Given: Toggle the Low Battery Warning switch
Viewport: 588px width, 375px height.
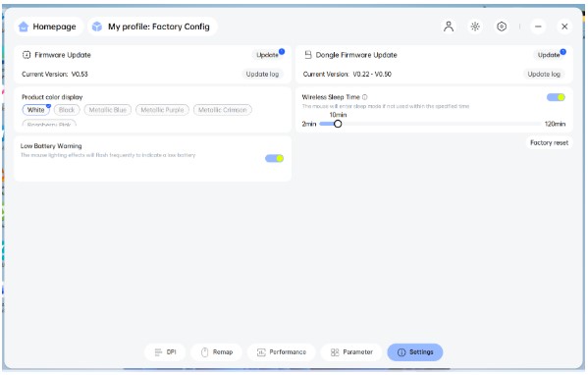Looking at the screenshot, I should 275,158.
